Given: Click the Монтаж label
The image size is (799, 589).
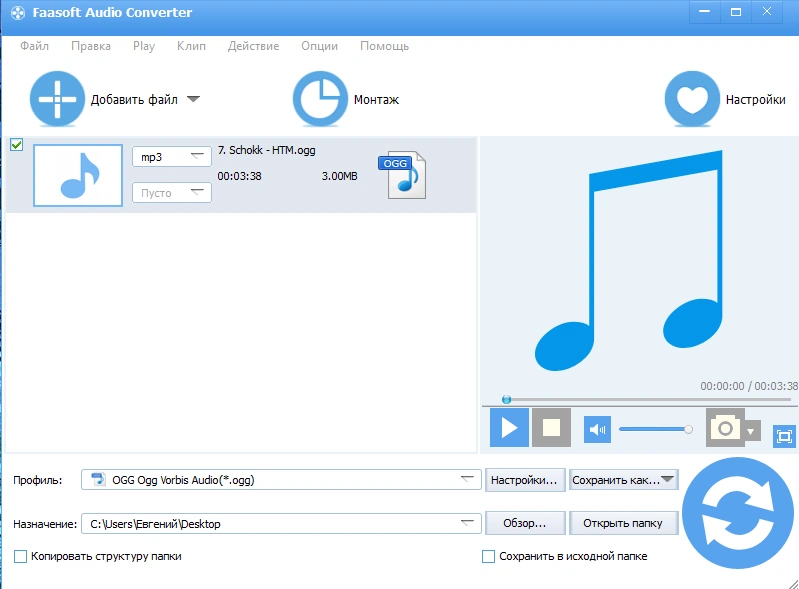Looking at the screenshot, I should tap(377, 99).
